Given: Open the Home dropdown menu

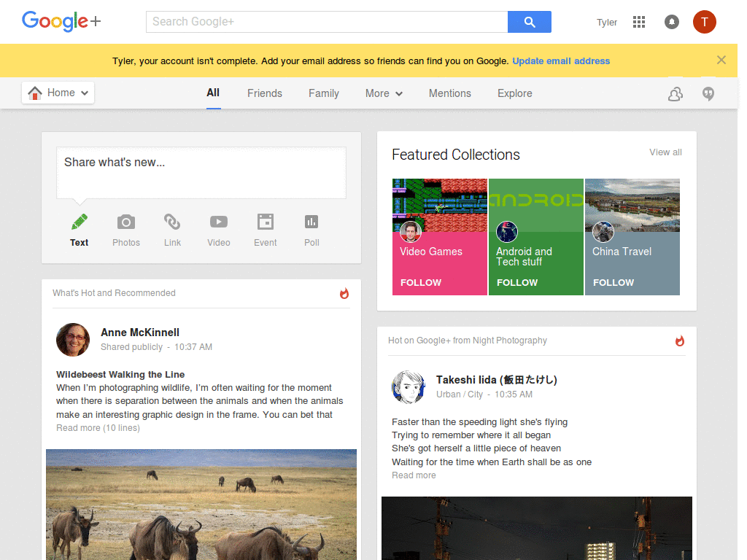Looking at the screenshot, I should point(58,93).
